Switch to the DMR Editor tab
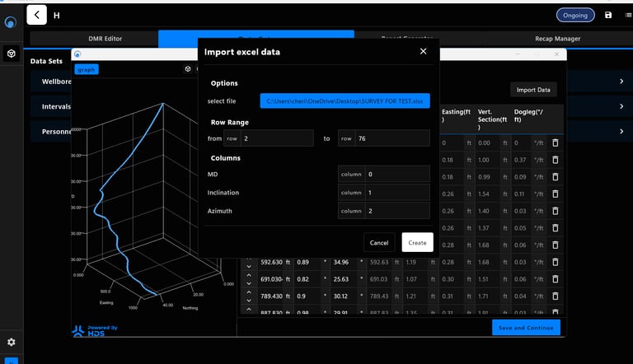The width and height of the screenshot is (633, 364). (105, 39)
